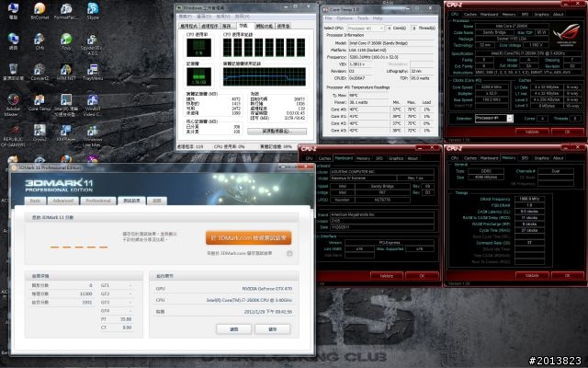Click the DRAM Frequency value in CPU-Z Memory
Image resolution: width=588 pixels, height=368 pixels.
point(529,199)
